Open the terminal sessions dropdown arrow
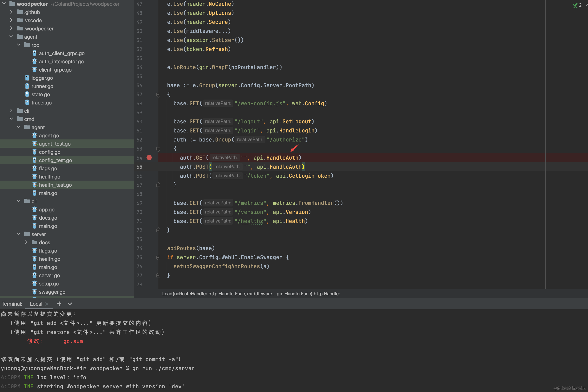The height and width of the screenshot is (392, 588). [x=70, y=304]
